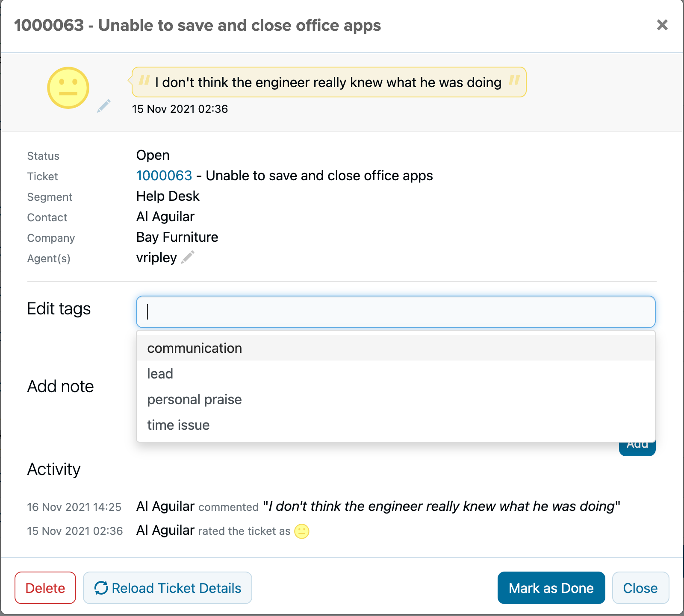684x616 pixels.
Task: Click the reload arrows icon
Action: tap(101, 588)
